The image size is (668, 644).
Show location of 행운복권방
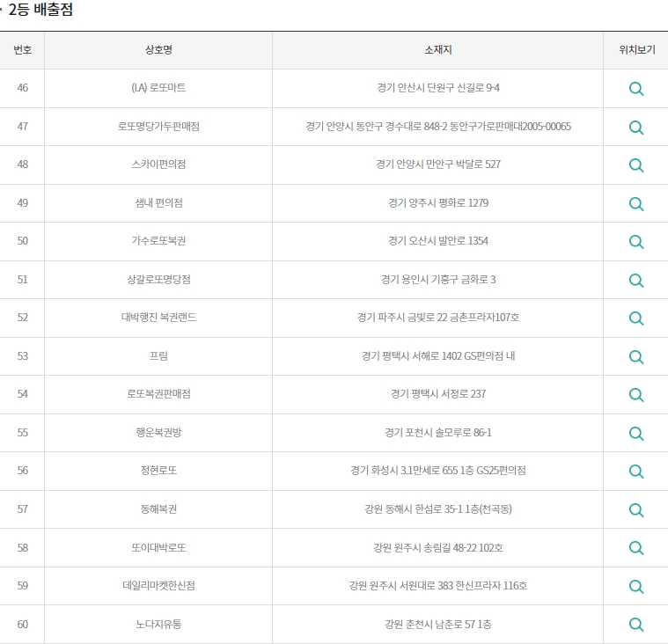click(636, 433)
